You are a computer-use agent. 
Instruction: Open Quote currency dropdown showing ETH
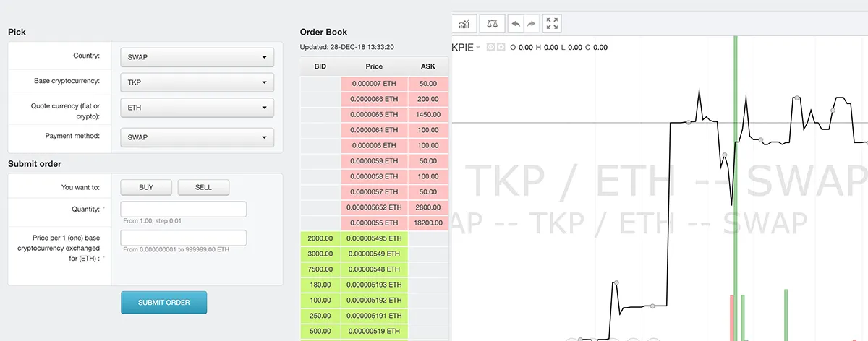tap(198, 108)
